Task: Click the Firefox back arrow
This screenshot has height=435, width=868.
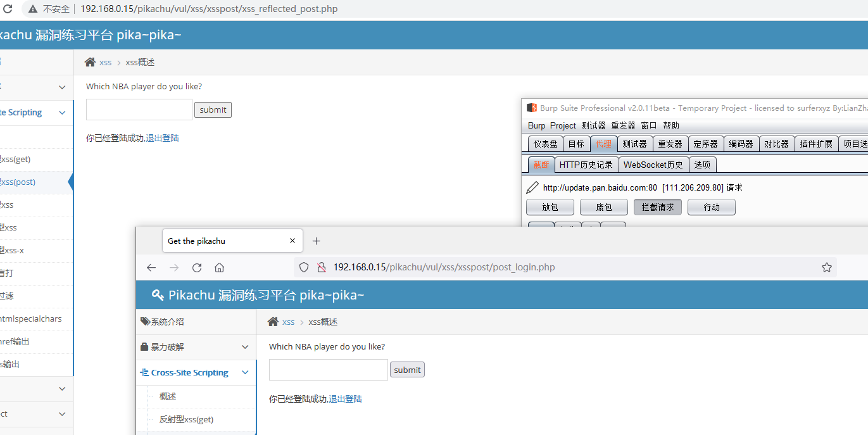Action: click(x=151, y=267)
